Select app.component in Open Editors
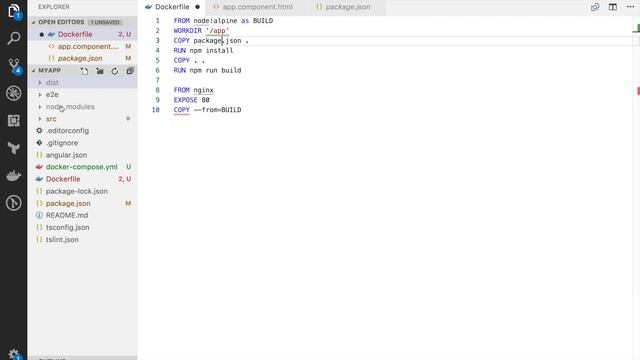The width and height of the screenshot is (640, 360). tap(83, 47)
